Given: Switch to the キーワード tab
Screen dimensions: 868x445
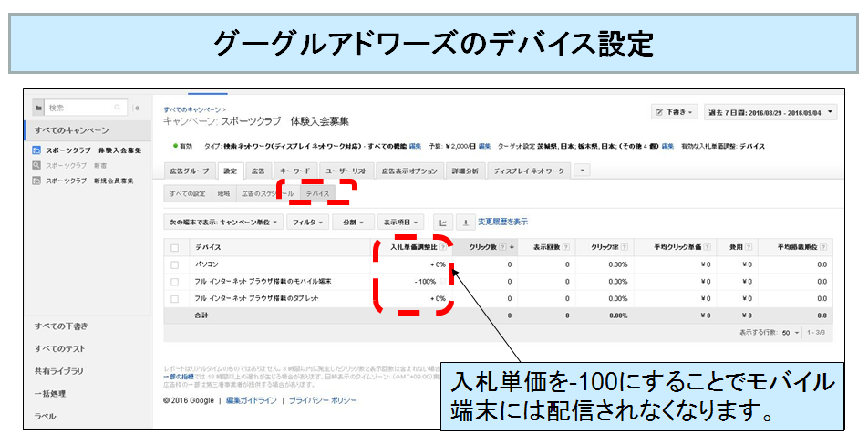Looking at the screenshot, I should point(295,171).
